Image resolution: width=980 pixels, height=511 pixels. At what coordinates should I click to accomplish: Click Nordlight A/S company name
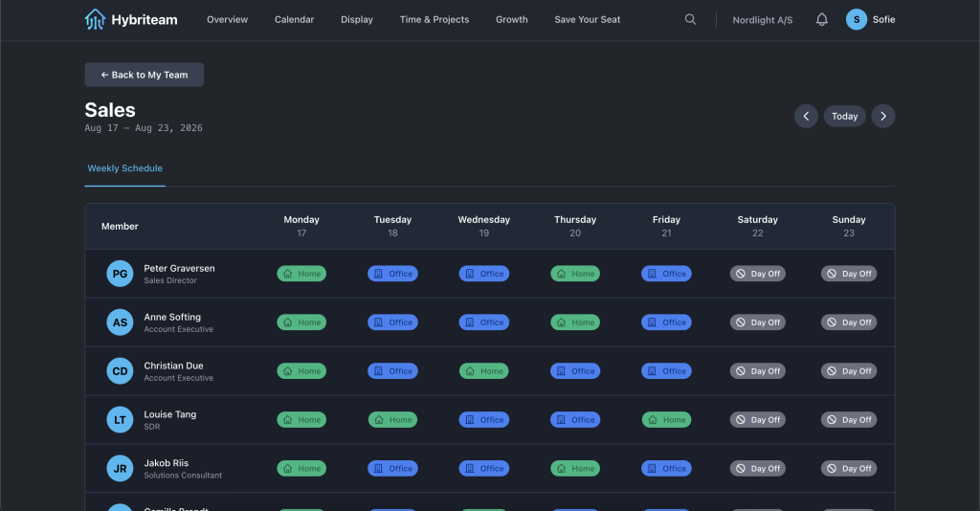(x=763, y=20)
